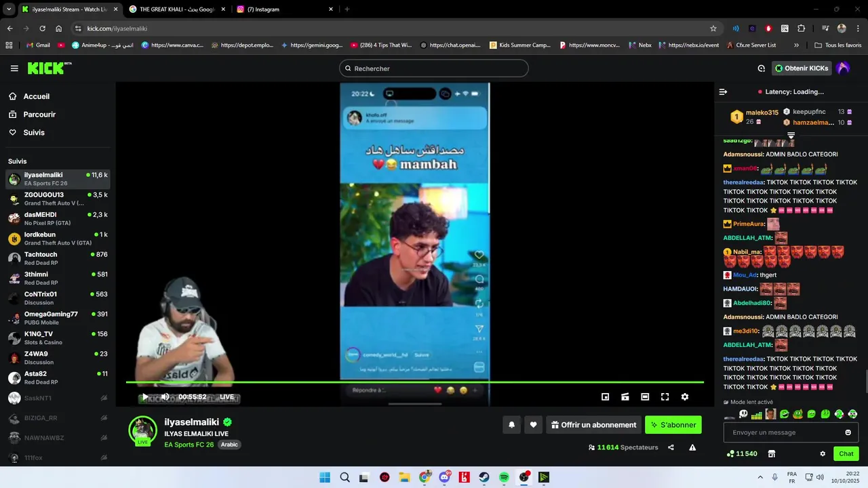
Task: Report the stream warning icon
Action: click(x=692, y=447)
